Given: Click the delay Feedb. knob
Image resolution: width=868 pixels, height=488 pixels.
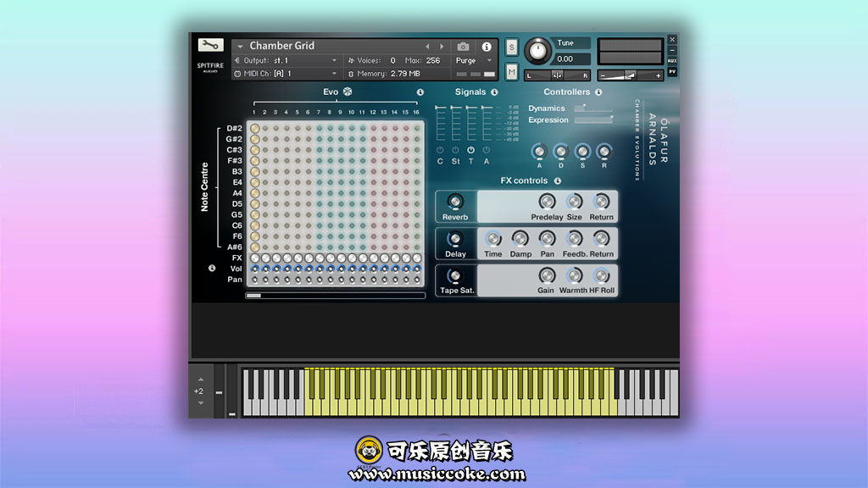Looking at the screenshot, I should pos(574,239).
